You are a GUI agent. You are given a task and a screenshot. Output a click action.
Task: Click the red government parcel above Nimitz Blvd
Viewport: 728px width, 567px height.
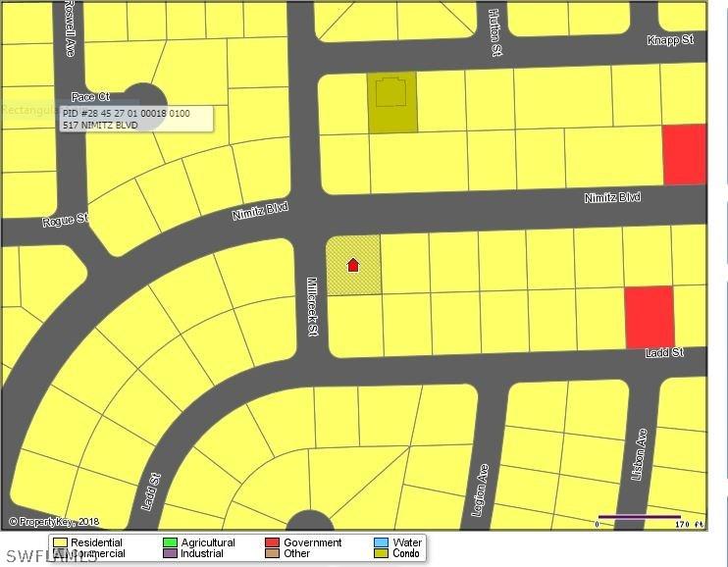685,154
